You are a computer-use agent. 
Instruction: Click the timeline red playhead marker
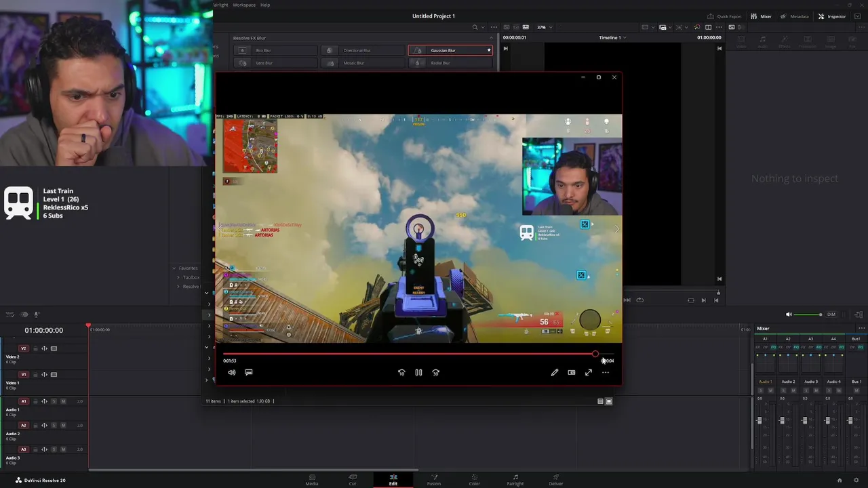click(88, 326)
